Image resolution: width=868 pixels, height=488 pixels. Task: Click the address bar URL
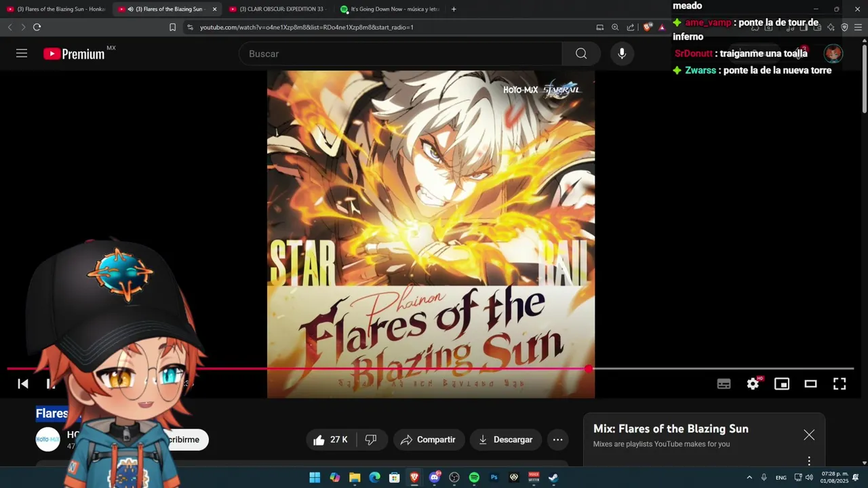(307, 27)
